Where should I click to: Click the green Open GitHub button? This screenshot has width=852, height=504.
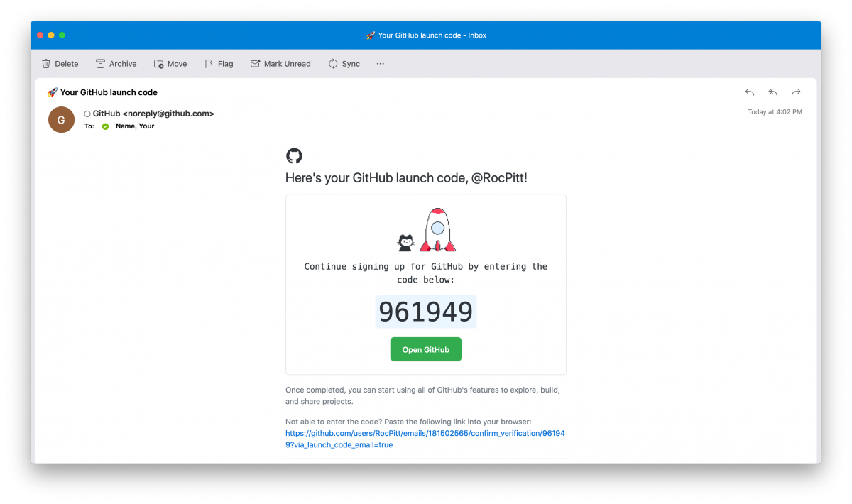pos(426,349)
